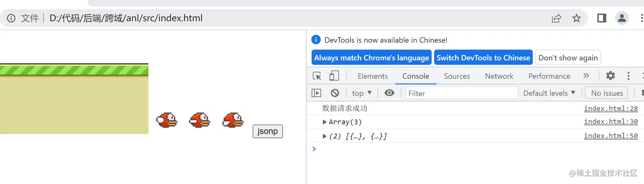Show more DevTools tabs chevron
644x184 pixels.
(x=586, y=76)
